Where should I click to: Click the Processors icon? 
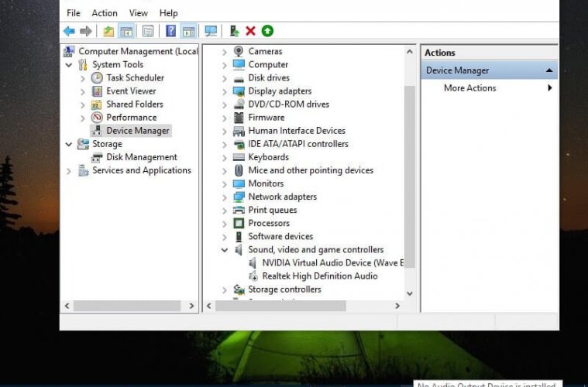point(239,223)
